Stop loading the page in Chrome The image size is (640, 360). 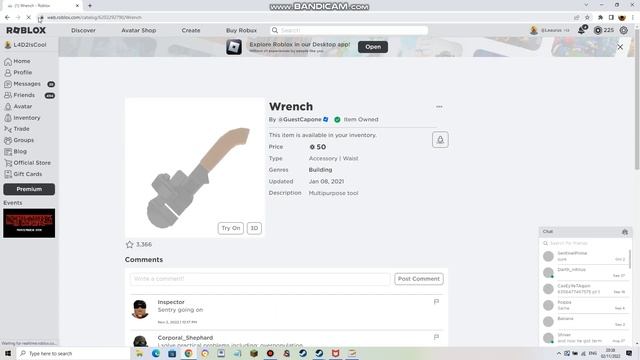(x=29, y=18)
